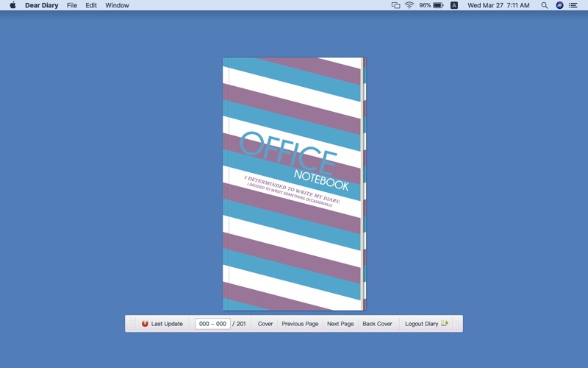Click the Last Update magnet icon
This screenshot has height=368, width=588.
pos(145,324)
